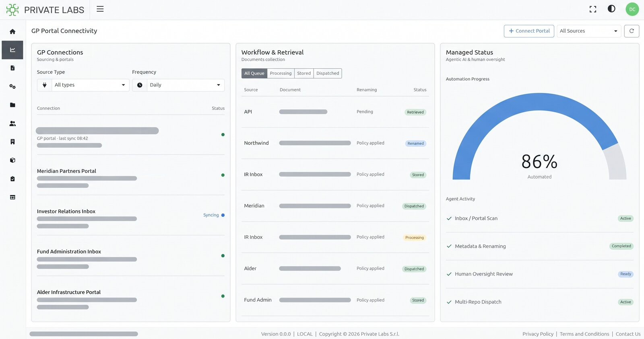Screen dimensions: 644x339
Task: Switch to the Dispatched tab
Action: point(328,73)
